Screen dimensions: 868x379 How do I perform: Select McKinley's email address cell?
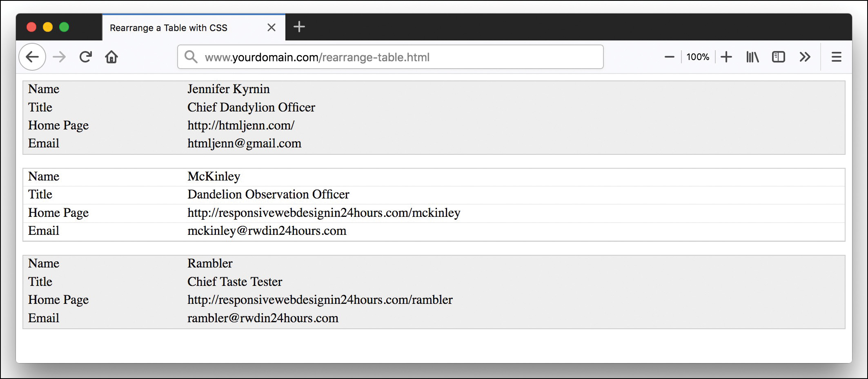pos(267,231)
